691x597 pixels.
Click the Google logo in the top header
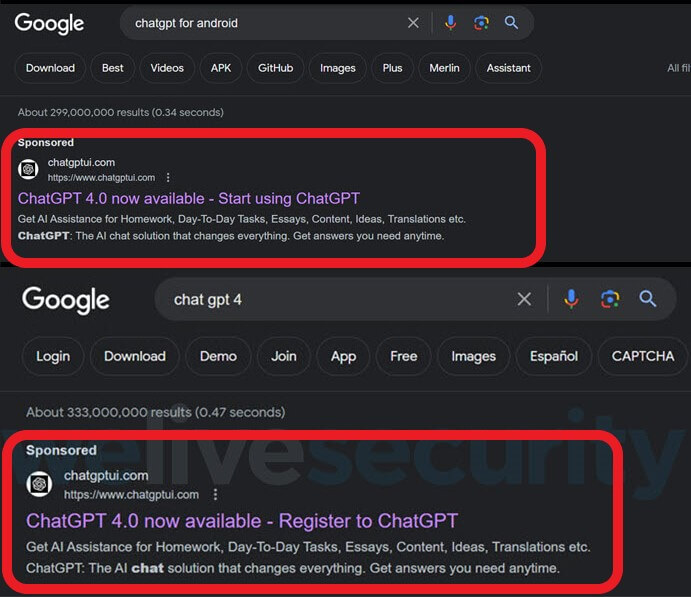tap(49, 23)
